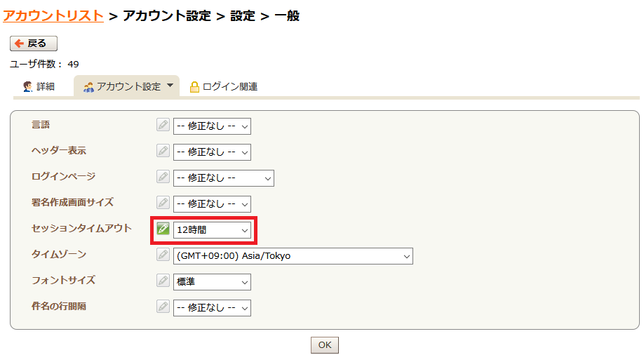Switch to ログイン関連 tab
644x355 pixels.
tap(223, 86)
